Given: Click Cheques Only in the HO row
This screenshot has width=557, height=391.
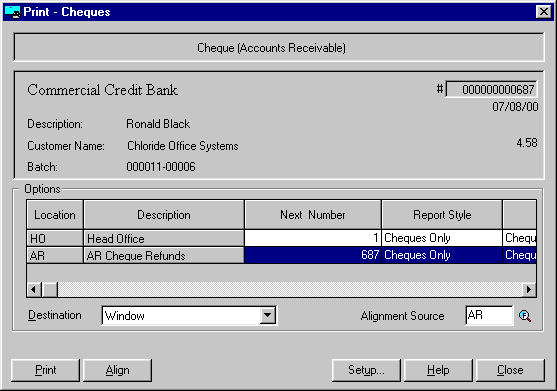Looking at the screenshot, I should 442,238.
